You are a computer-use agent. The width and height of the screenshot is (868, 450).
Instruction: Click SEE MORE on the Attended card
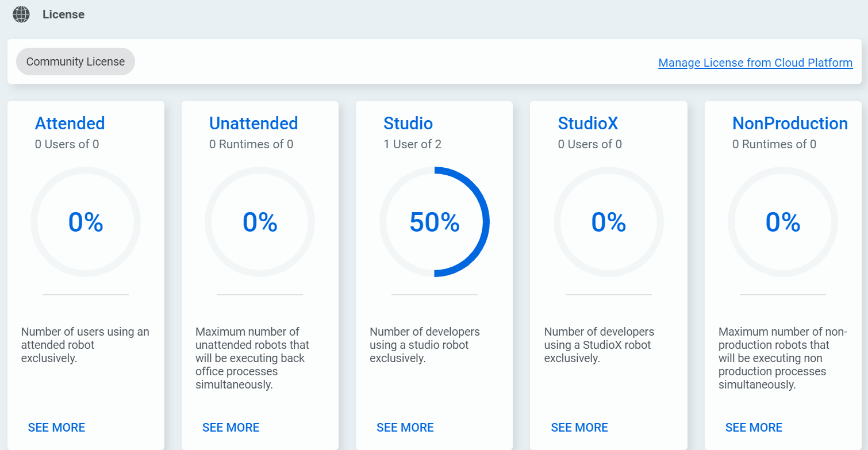(56, 428)
